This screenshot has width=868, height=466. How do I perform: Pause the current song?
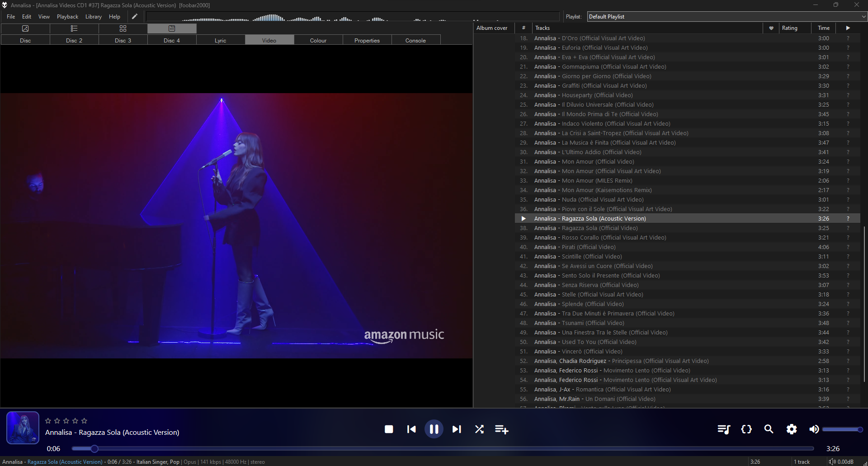(434, 429)
